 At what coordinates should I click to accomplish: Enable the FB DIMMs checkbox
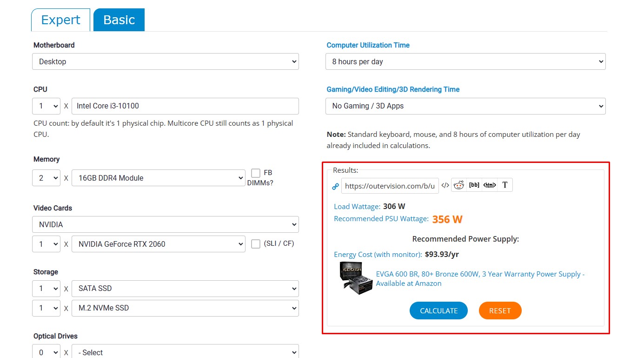256,173
